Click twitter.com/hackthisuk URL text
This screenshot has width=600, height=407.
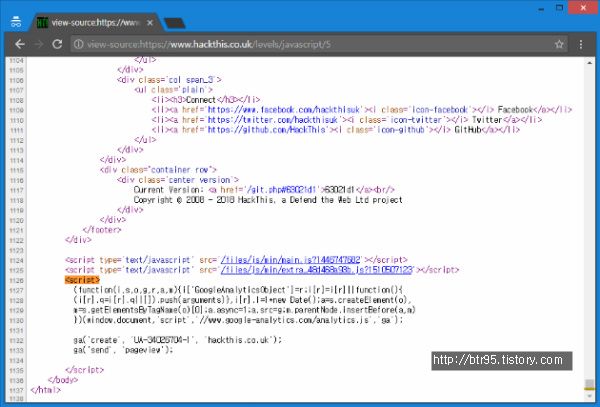[x=272, y=120]
